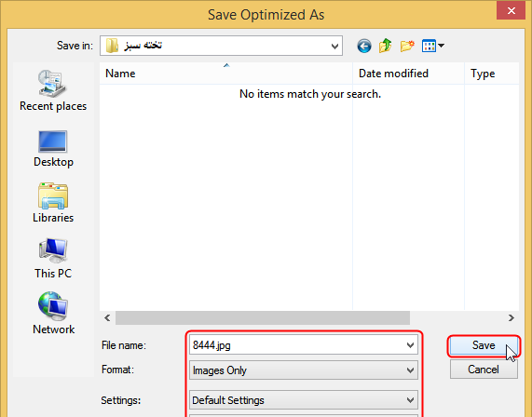Click the horizontal scrollbar thumb

[263, 318]
